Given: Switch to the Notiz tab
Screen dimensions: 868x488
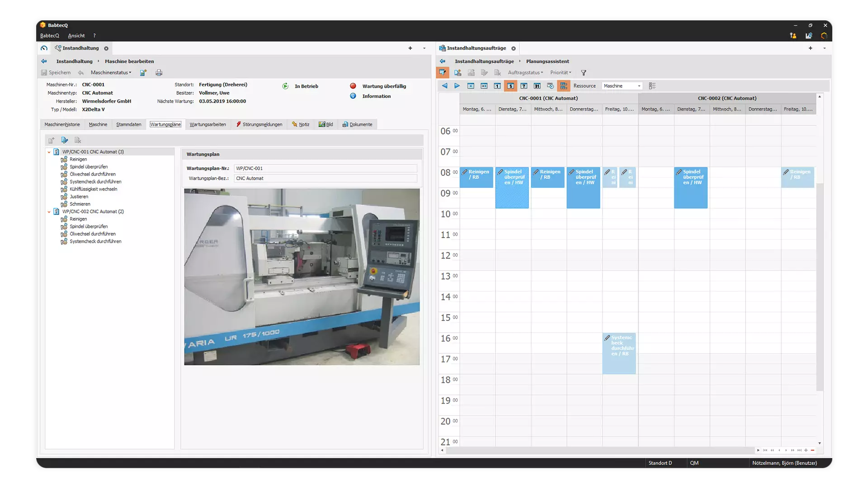Looking at the screenshot, I should click(301, 124).
